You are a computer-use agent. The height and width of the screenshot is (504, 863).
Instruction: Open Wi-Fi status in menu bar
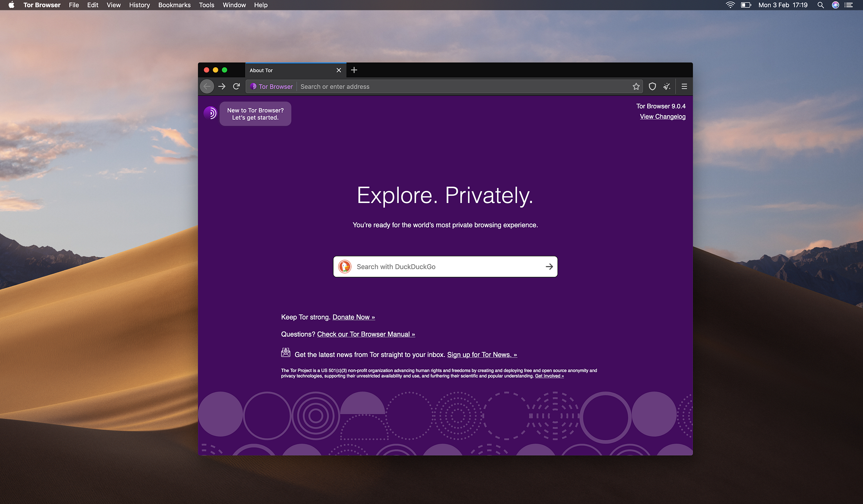pos(730,5)
